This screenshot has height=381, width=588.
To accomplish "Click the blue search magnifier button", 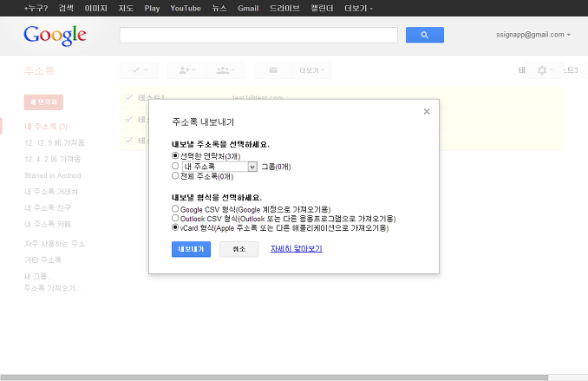I will [x=424, y=35].
